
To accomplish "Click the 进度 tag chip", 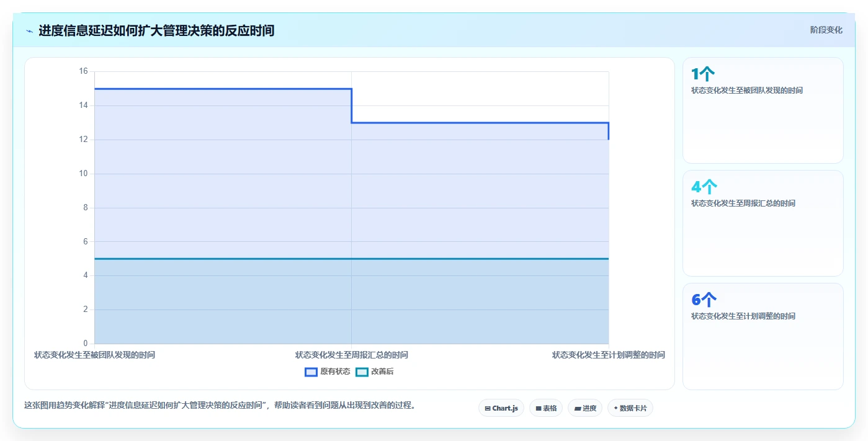I will (x=585, y=408).
